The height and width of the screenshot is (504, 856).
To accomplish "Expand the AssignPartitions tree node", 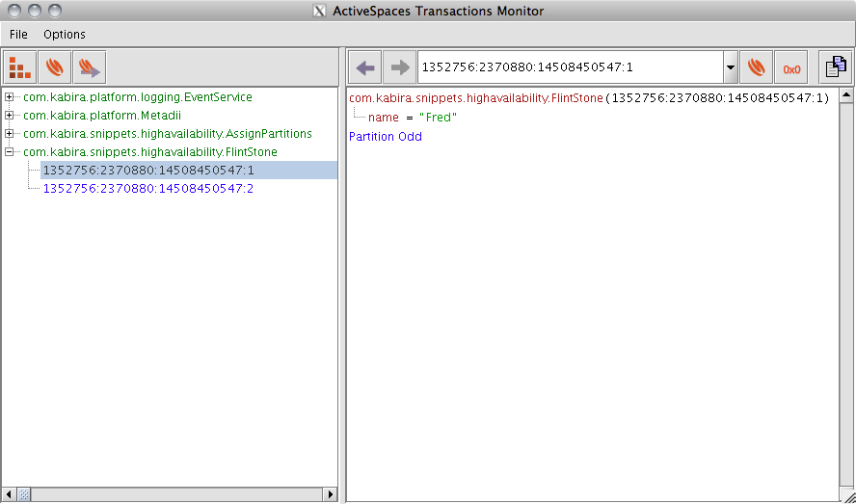I will [x=10, y=134].
